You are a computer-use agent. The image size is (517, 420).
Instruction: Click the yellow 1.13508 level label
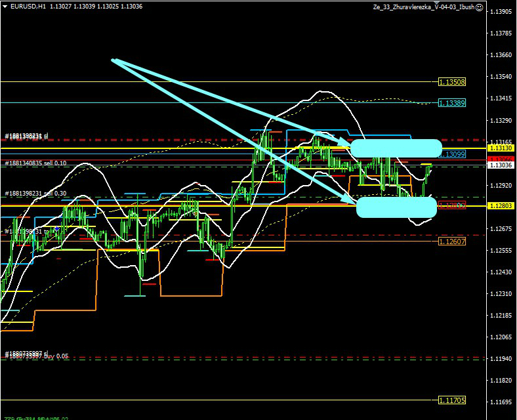click(452, 82)
